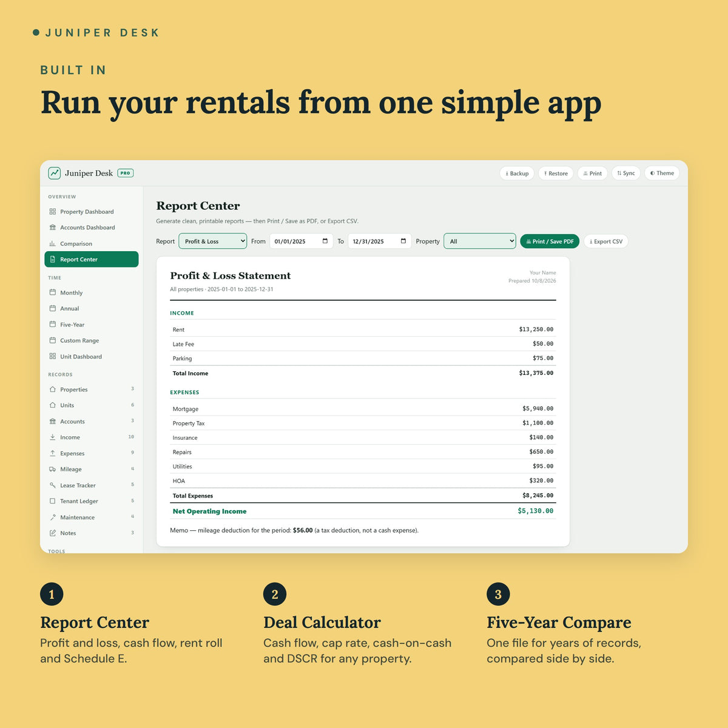
Task: Click the Mileage truck icon
Action: tap(53, 469)
